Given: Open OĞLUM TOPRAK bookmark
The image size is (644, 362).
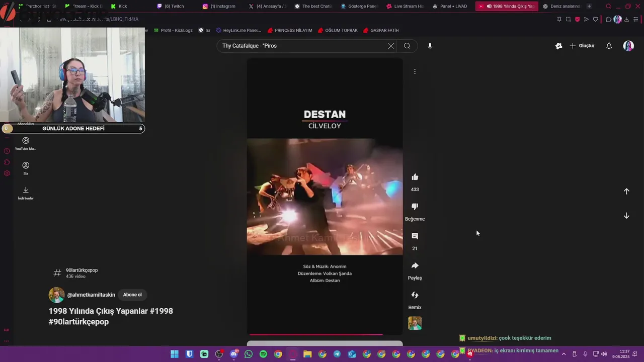Looking at the screenshot, I should point(338,30).
